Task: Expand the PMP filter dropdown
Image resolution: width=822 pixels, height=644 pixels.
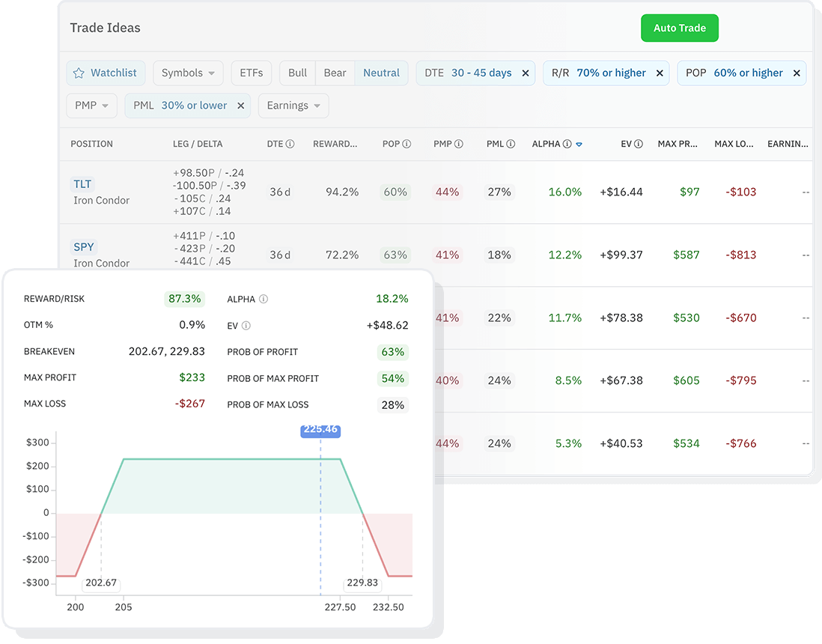Action: coord(91,106)
